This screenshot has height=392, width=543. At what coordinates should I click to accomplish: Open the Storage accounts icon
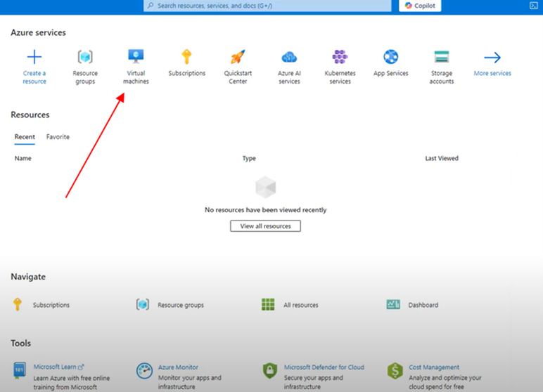[442, 57]
